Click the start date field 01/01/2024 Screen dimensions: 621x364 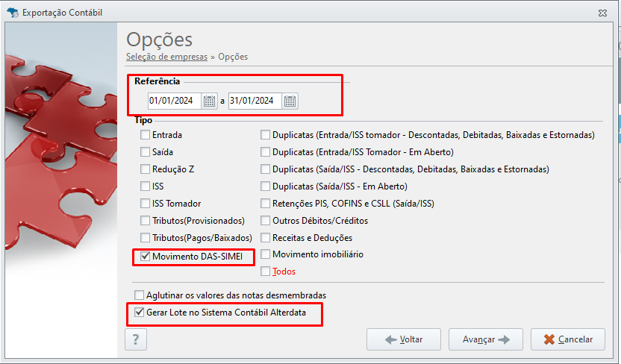tap(175, 101)
